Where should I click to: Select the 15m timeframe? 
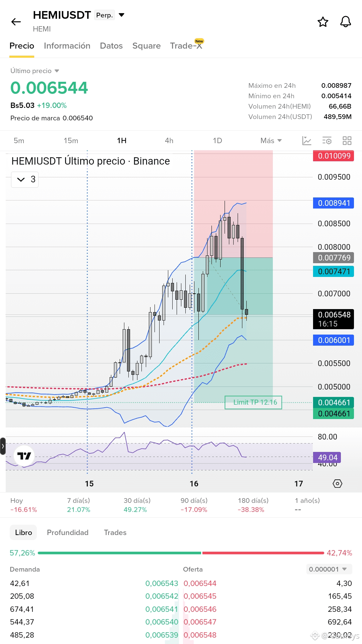pyautogui.click(x=71, y=140)
